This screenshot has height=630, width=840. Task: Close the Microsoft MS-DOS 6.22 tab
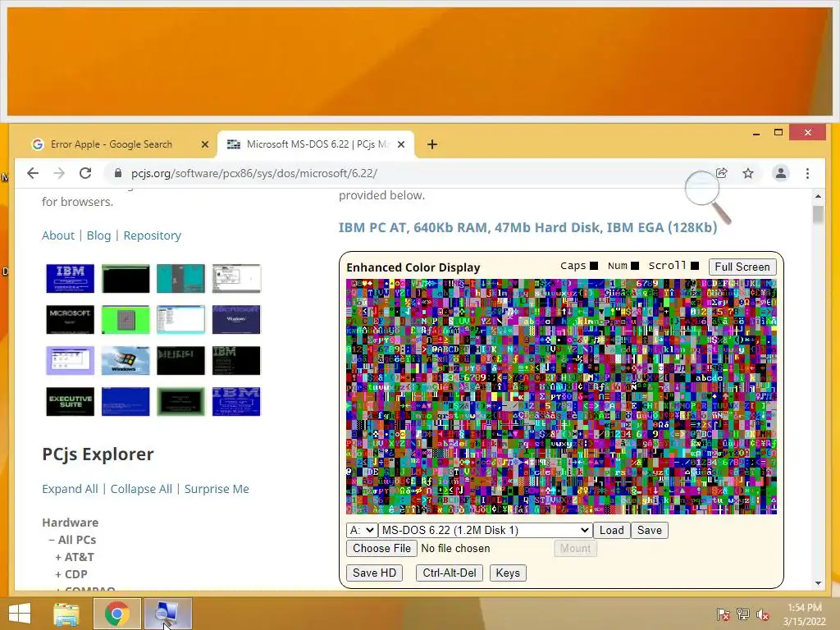(401, 144)
